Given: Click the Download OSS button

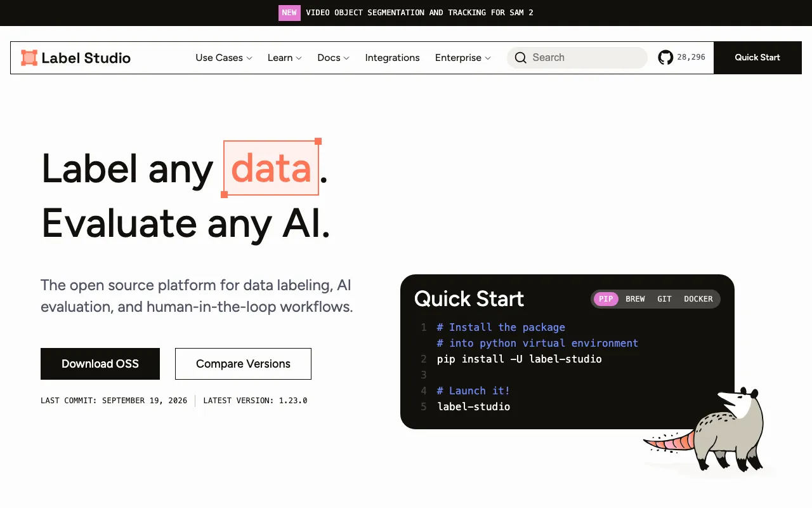Looking at the screenshot, I should 100,364.
